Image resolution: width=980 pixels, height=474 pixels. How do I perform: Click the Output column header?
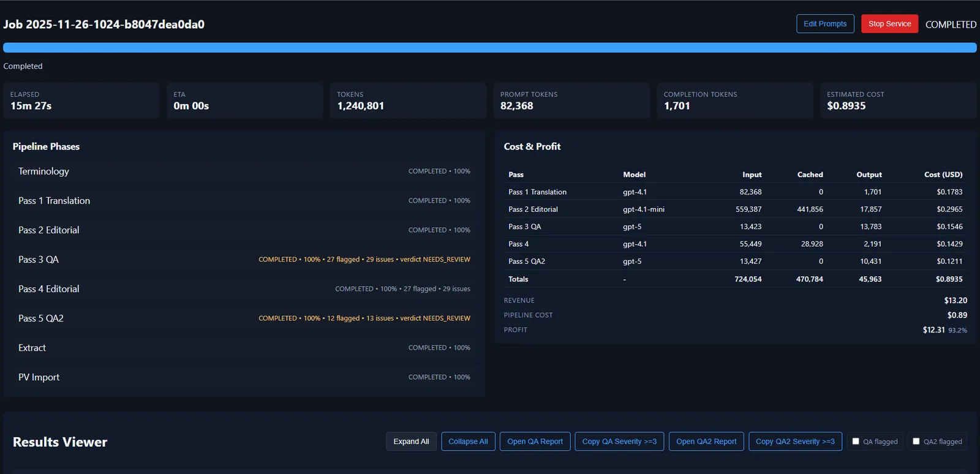869,175
